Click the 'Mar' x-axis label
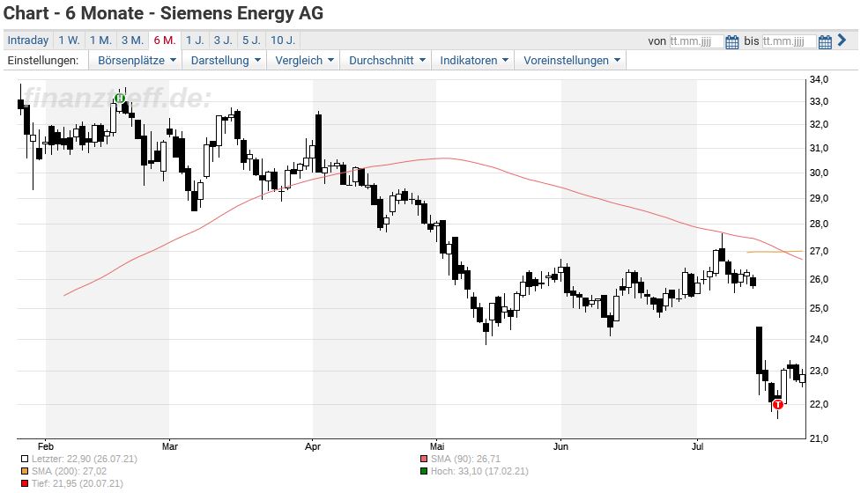Image resolution: width=868 pixels, height=493 pixels. click(x=170, y=446)
